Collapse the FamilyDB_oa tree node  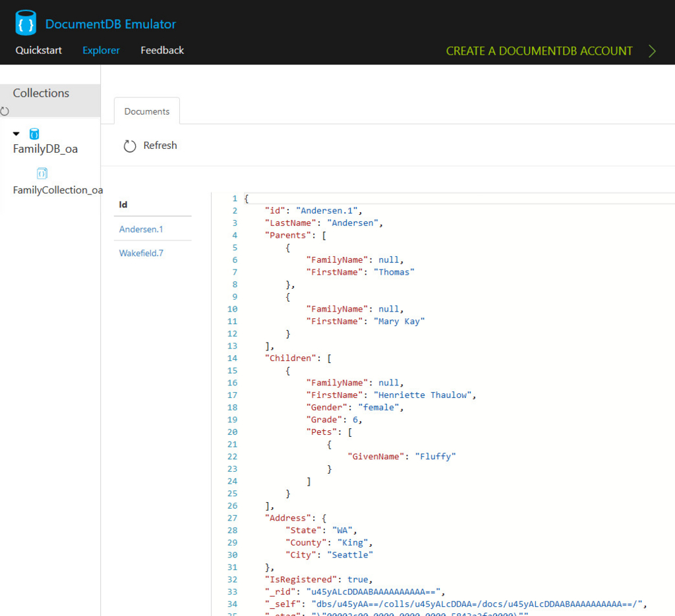tap(16, 133)
